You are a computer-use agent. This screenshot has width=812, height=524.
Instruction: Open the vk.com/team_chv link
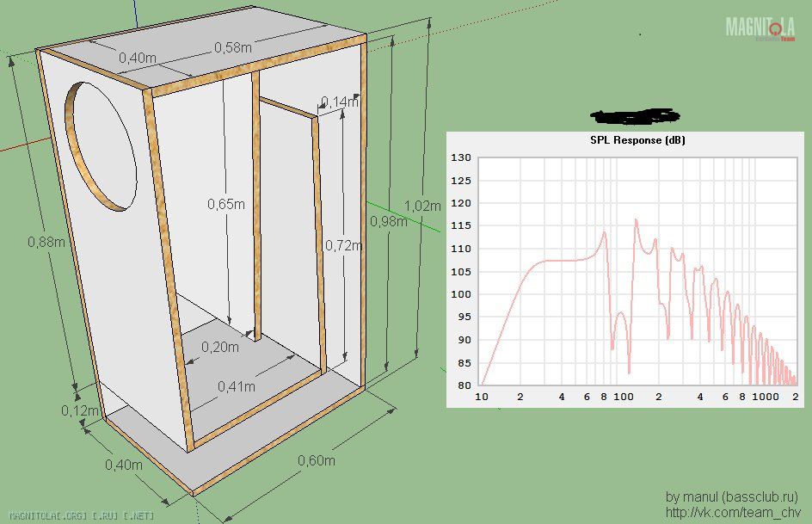[x=732, y=513]
